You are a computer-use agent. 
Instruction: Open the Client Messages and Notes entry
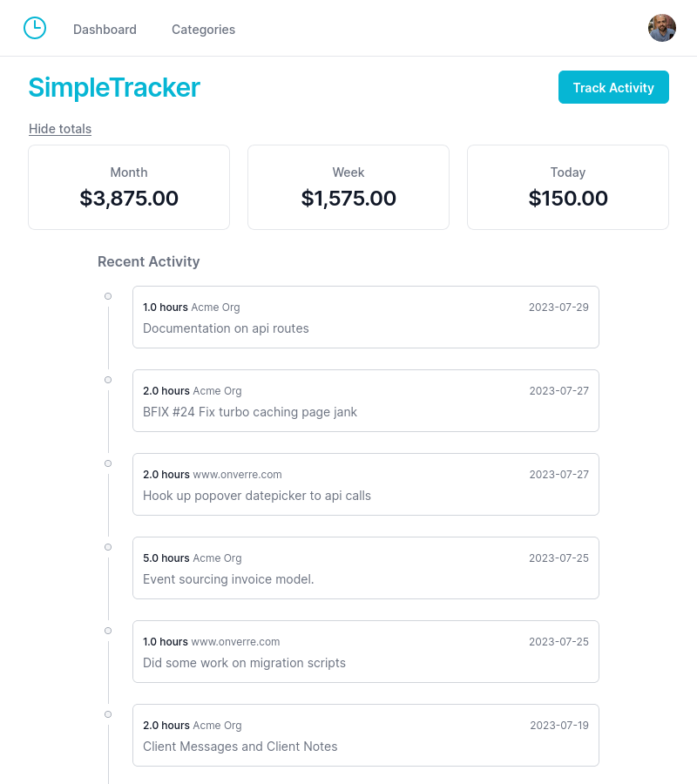coord(366,735)
